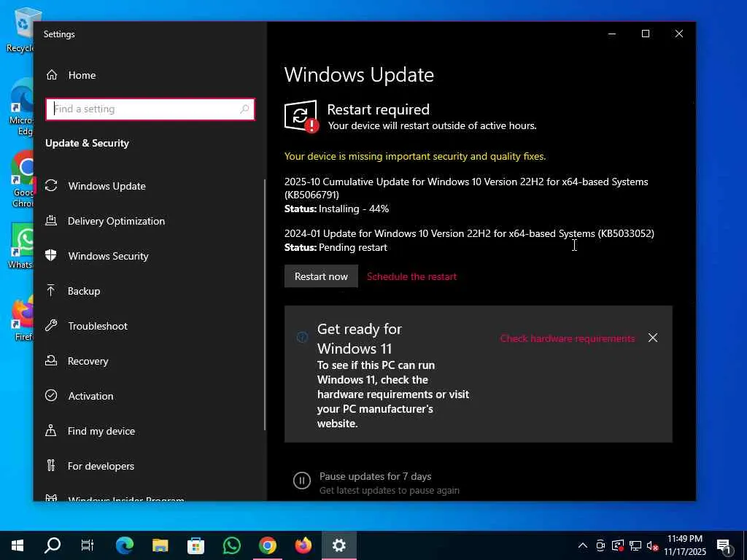Click the Activation checkmark circle icon

pos(51,395)
